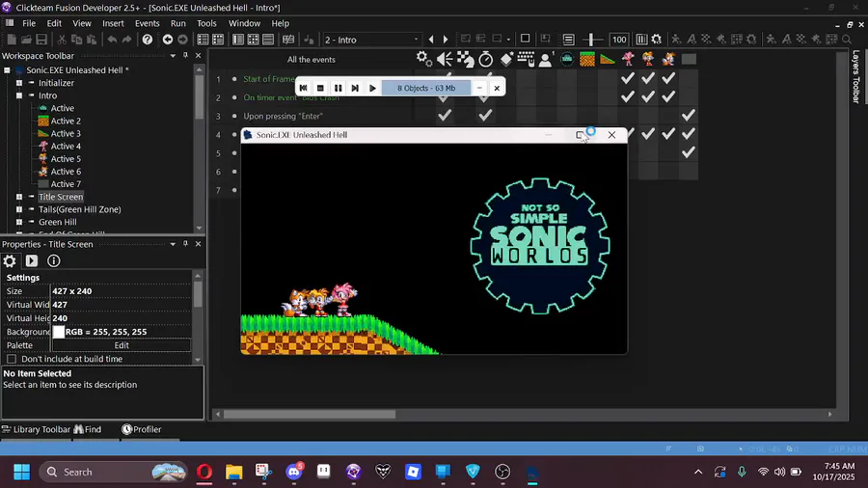The height and width of the screenshot is (488, 868).
Task: Expand the Green Hill tree node
Action: pos(19,222)
